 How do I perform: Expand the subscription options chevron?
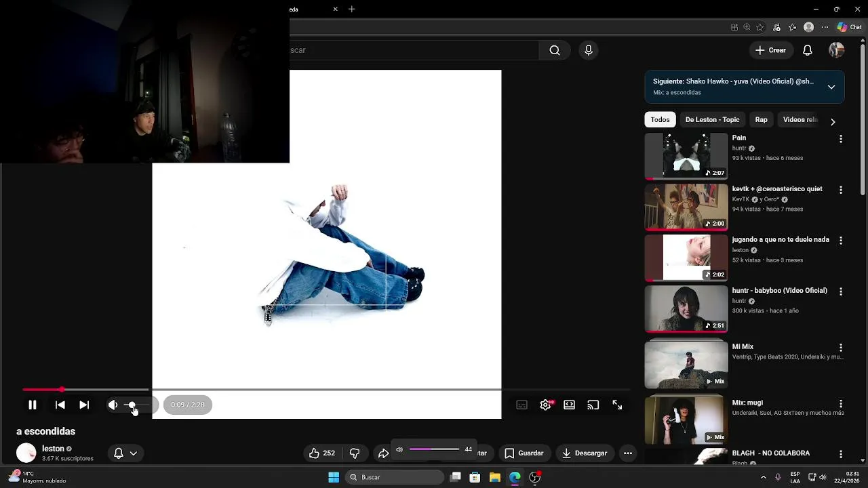134,453
